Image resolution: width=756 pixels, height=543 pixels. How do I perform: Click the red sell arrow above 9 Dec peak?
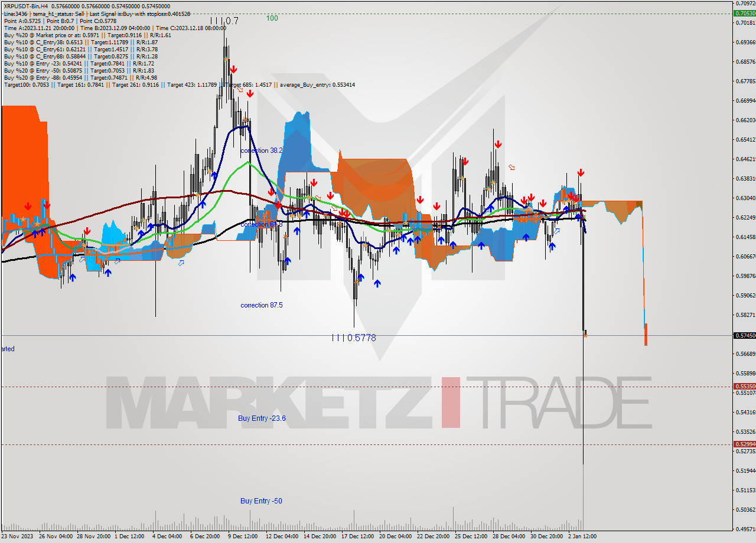click(x=234, y=70)
